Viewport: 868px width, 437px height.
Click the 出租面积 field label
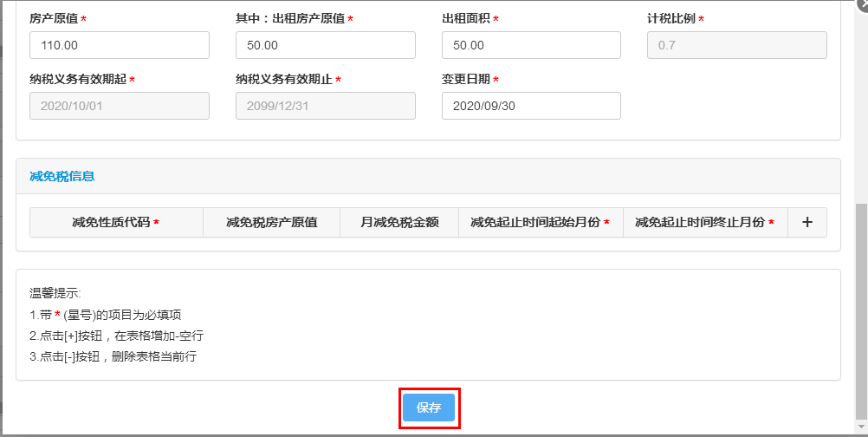coord(466,19)
